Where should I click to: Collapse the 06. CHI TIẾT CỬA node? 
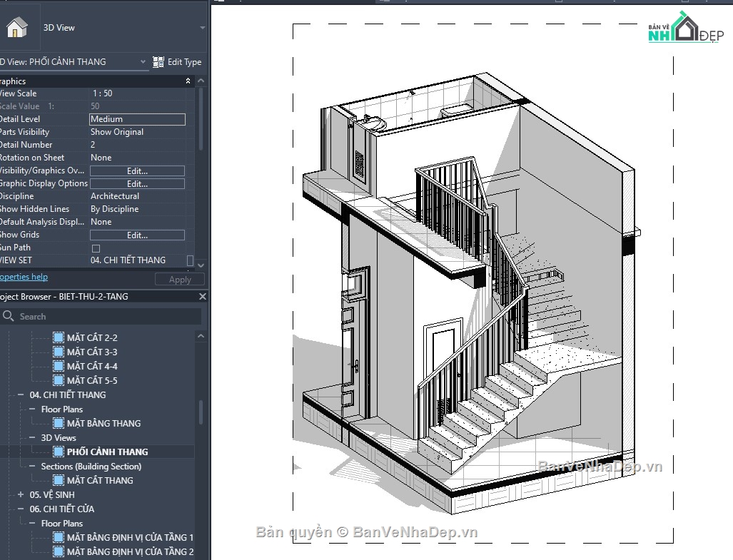click(x=21, y=509)
